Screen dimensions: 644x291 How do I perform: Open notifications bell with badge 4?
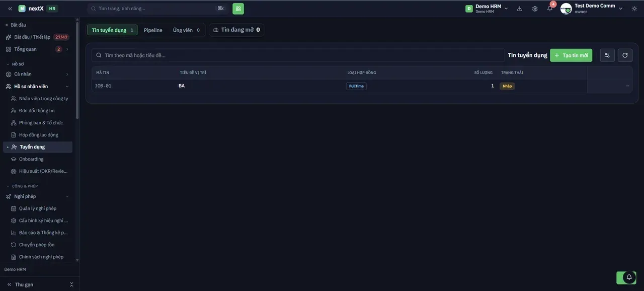[x=550, y=9]
